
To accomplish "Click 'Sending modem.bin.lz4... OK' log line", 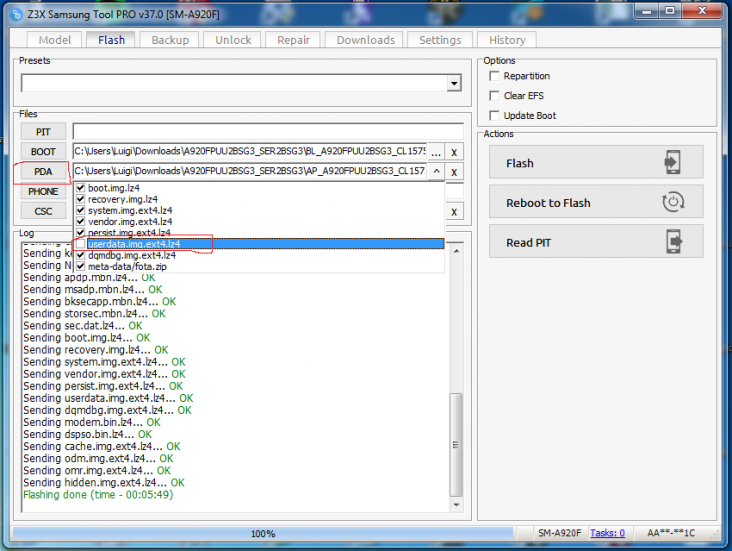I will [x=92, y=422].
